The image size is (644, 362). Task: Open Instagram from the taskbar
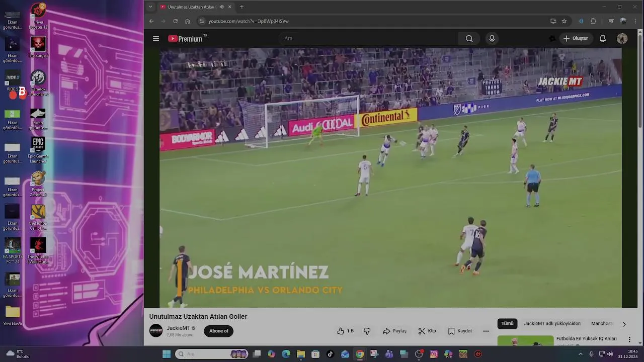[434, 354]
